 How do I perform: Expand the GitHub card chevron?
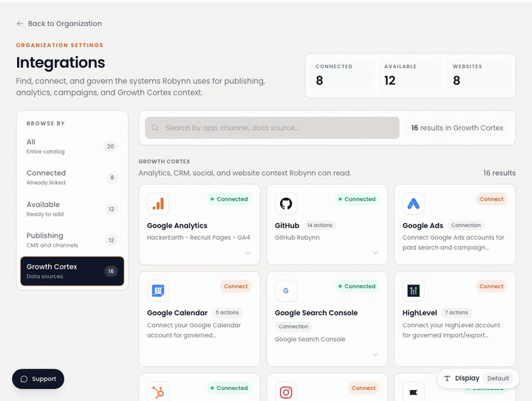pos(375,253)
